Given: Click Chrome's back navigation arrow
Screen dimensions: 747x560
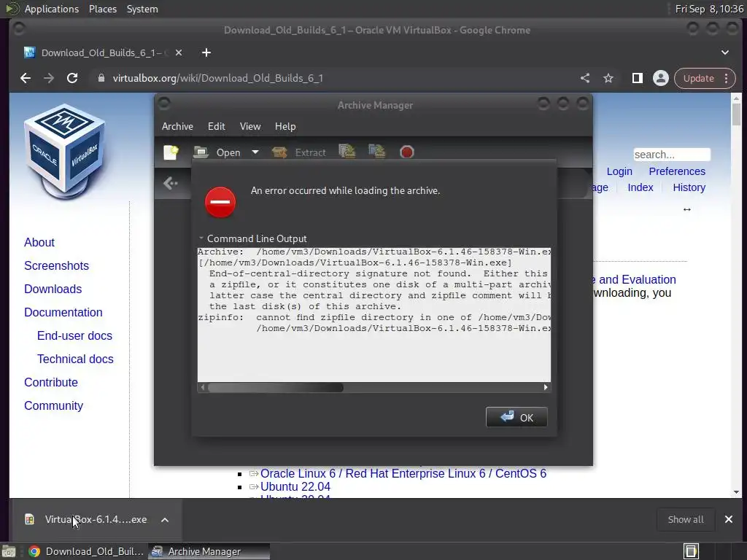Looking at the screenshot, I should 26,78.
